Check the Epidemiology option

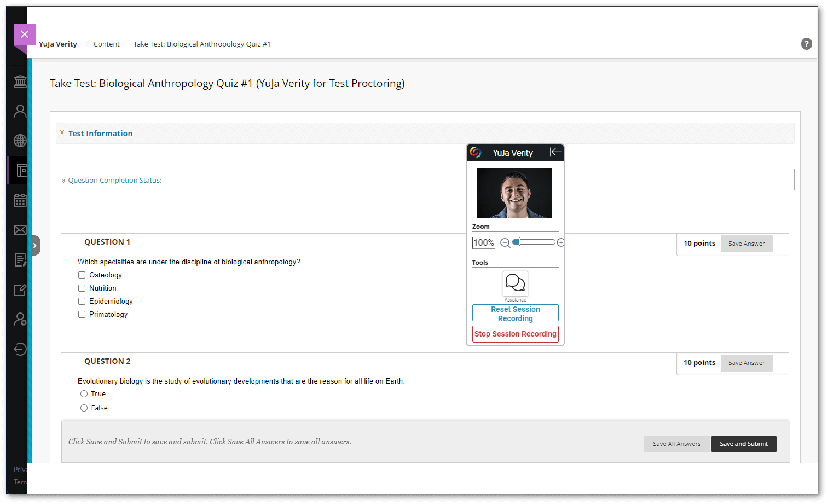[x=82, y=302]
